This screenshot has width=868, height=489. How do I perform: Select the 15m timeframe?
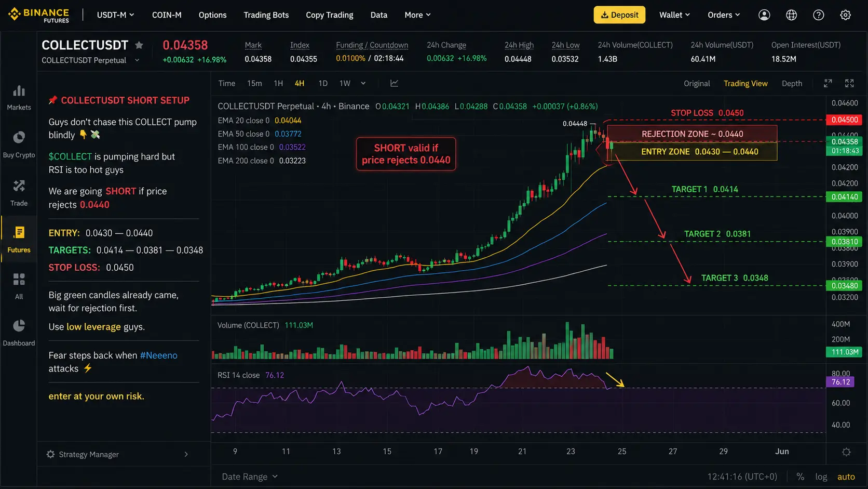point(254,83)
